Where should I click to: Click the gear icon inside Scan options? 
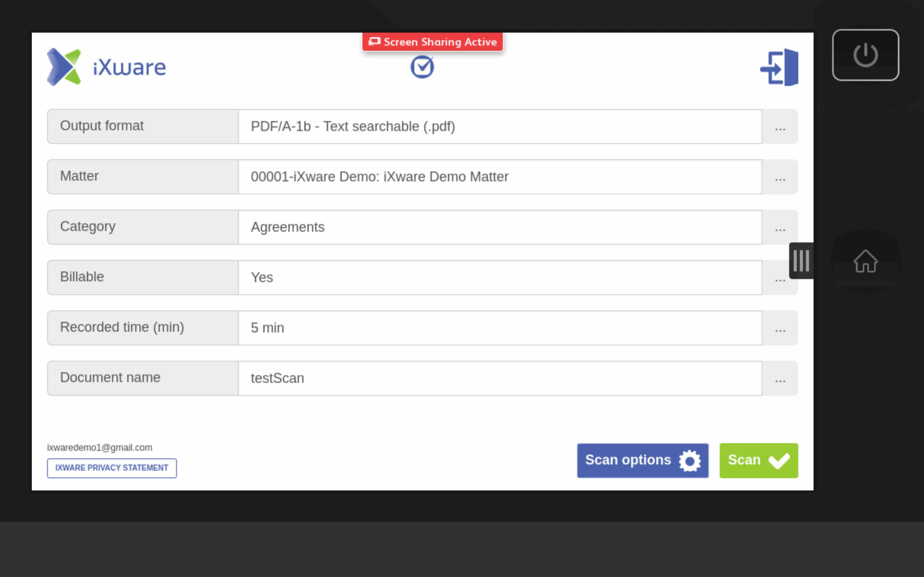[x=689, y=460]
